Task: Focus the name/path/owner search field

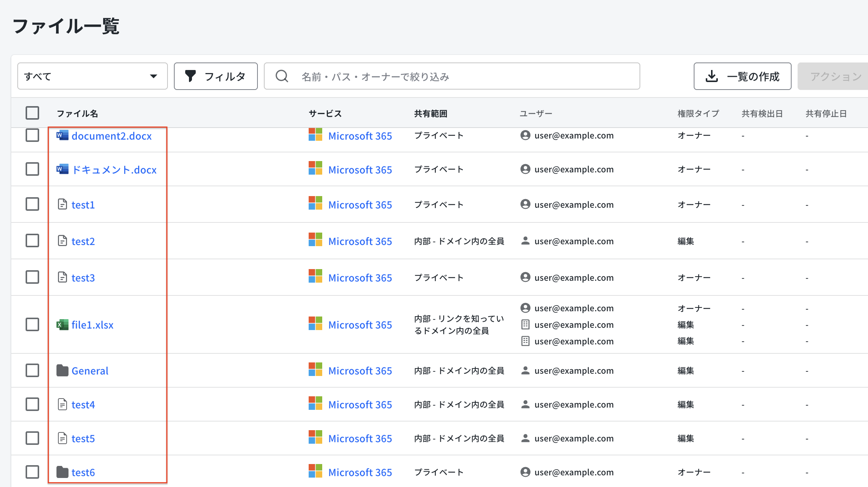Action: point(452,76)
